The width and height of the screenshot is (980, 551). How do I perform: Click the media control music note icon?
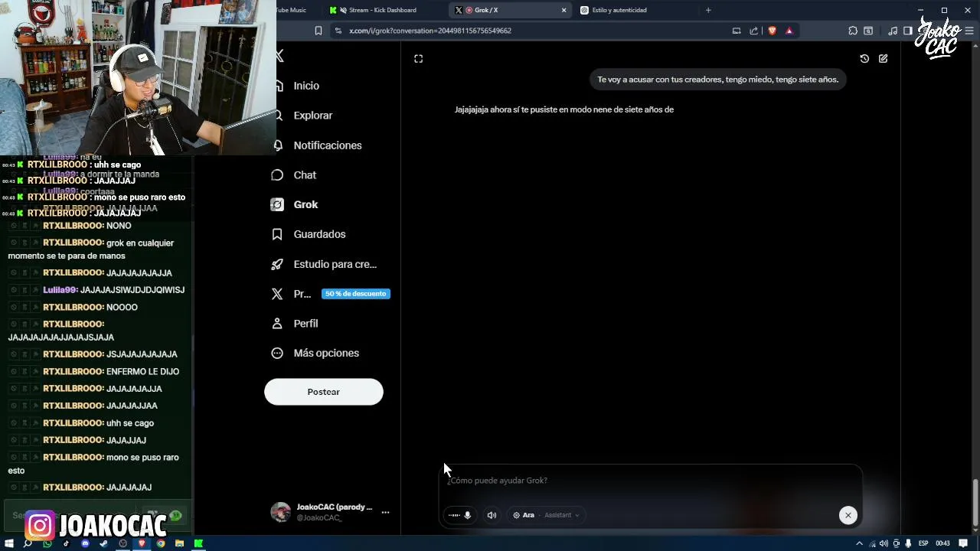point(893,31)
